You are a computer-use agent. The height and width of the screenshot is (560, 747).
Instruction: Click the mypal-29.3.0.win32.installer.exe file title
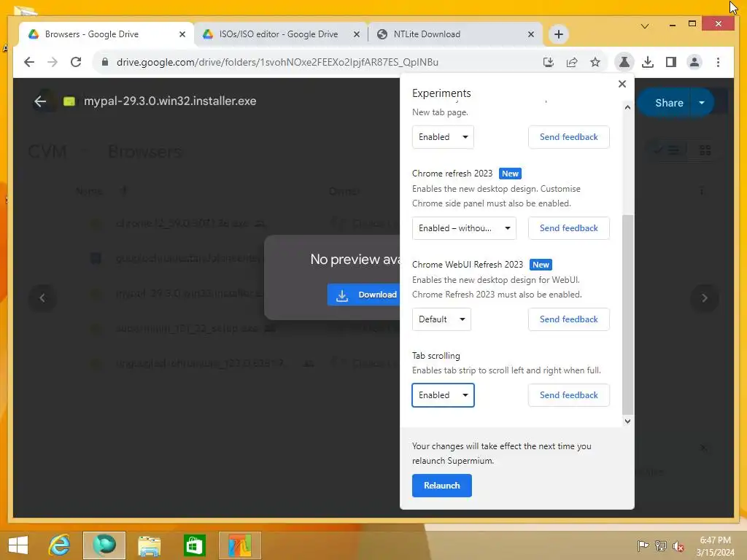tap(170, 101)
